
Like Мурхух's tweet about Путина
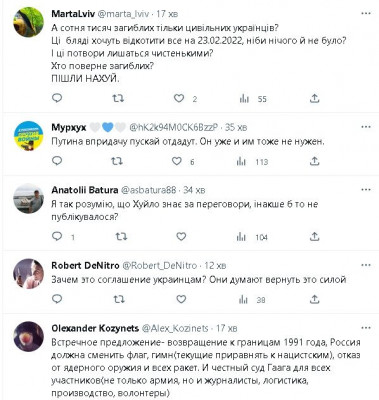176,161
